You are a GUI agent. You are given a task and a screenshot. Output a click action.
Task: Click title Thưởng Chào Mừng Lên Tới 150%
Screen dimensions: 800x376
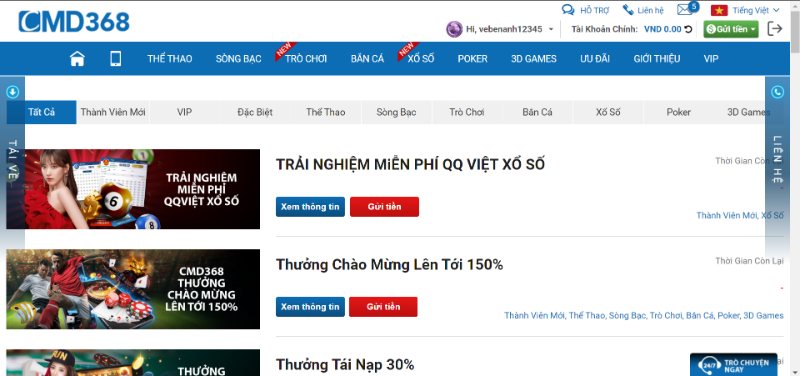click(x=389, y=264)
